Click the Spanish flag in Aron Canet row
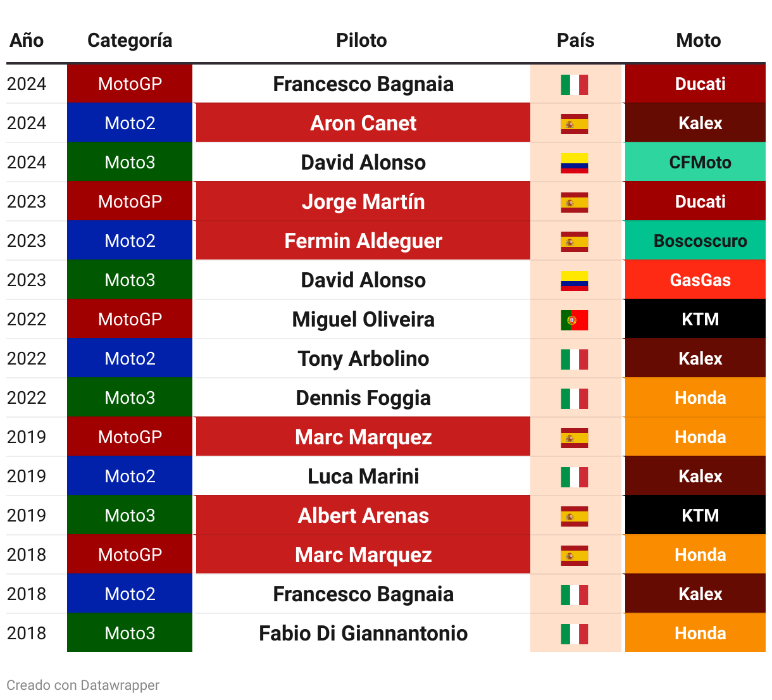This screenshot has height=700, width=772. tap(575, 123)
